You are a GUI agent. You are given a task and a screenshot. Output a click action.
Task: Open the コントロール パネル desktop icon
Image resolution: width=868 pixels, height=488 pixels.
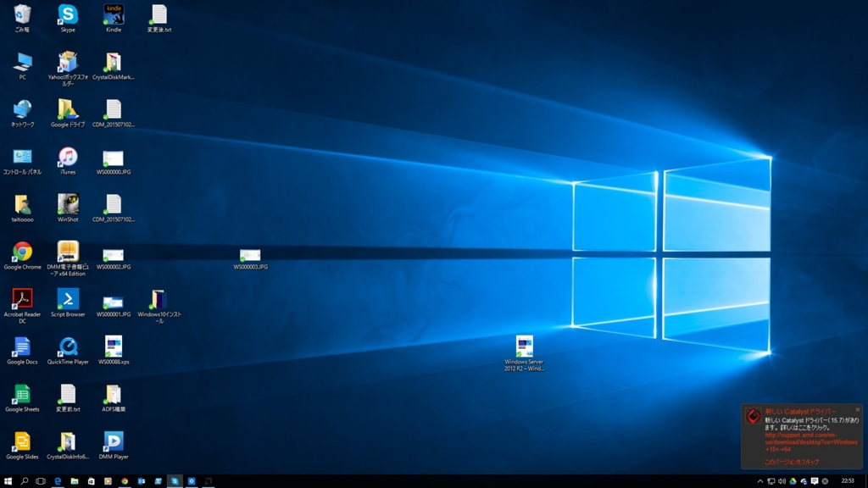point(22,160)
